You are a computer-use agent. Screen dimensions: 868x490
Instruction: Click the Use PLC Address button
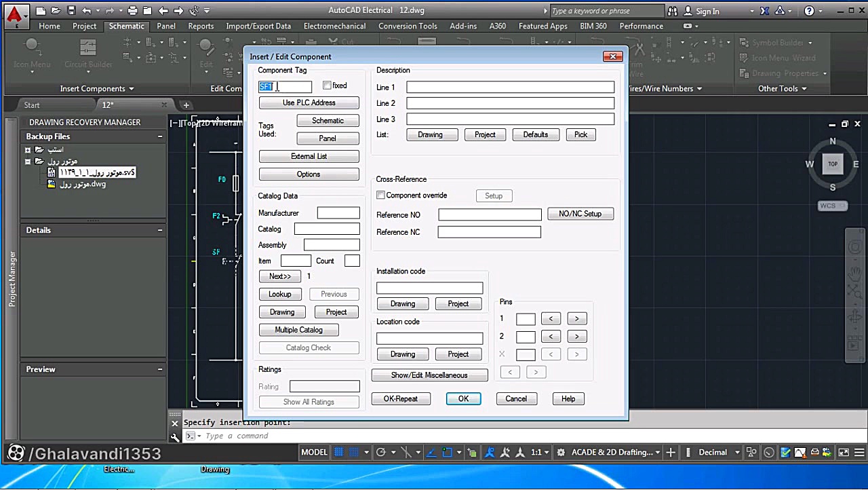point(309,103)
